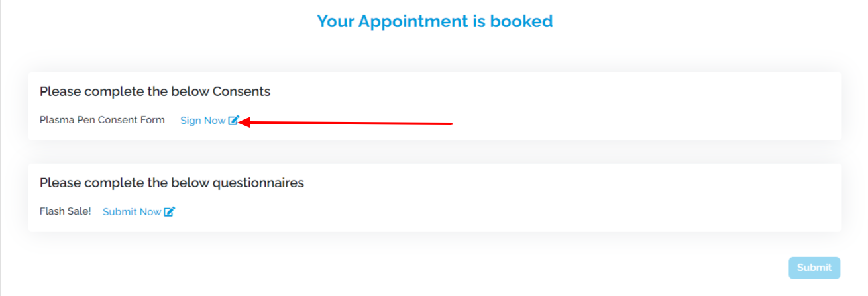Click the red arrow's pointed tip
Viewport: 868px width, 296px height.
pyautogui.click(x=241, y=122)
